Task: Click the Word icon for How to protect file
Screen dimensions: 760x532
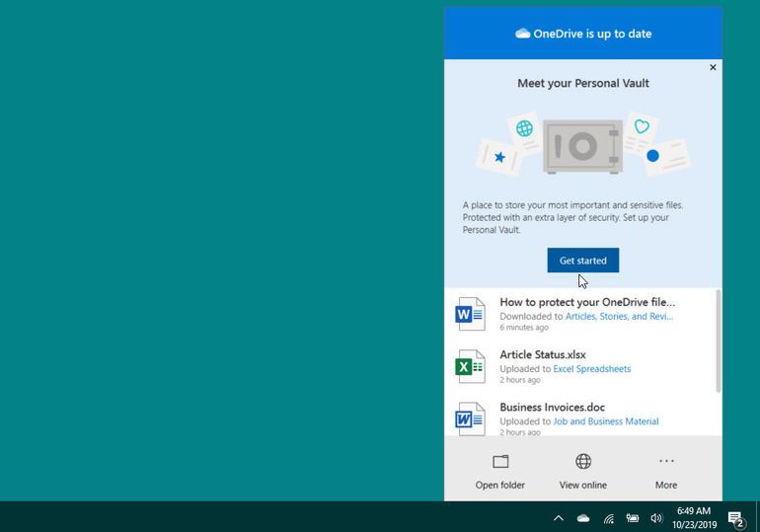Action: pos(470,314)
